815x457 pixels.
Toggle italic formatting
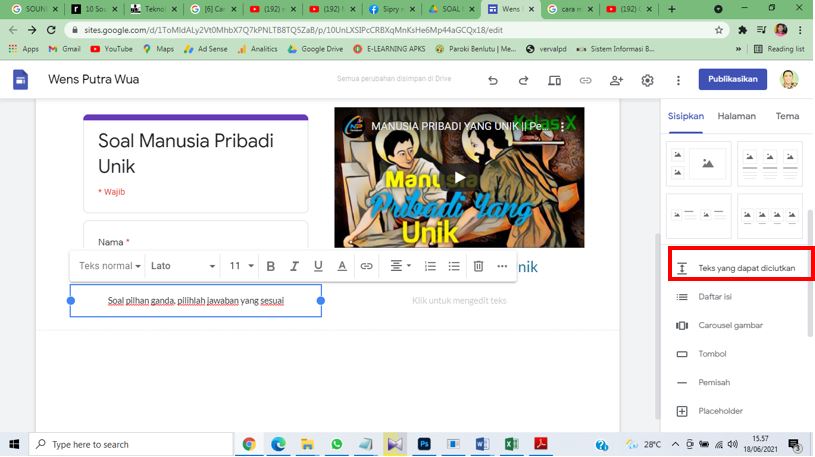coord(294,266)
